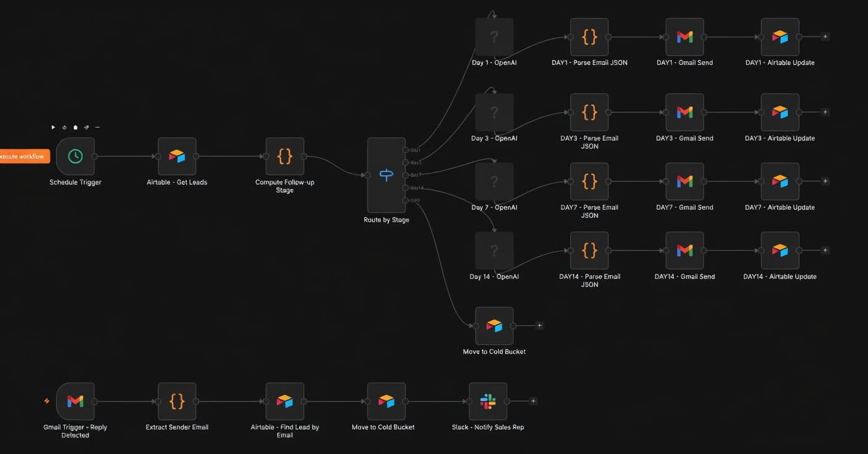868x454 pixels.
Task: Execute Schedule Trigger using the play icon
Action: point(53,126)
